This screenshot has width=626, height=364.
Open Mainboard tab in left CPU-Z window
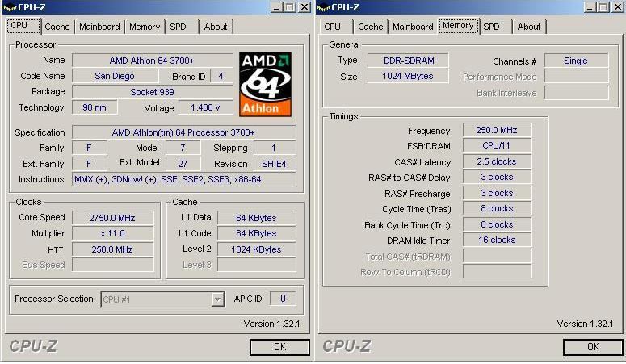pos(99,27)
